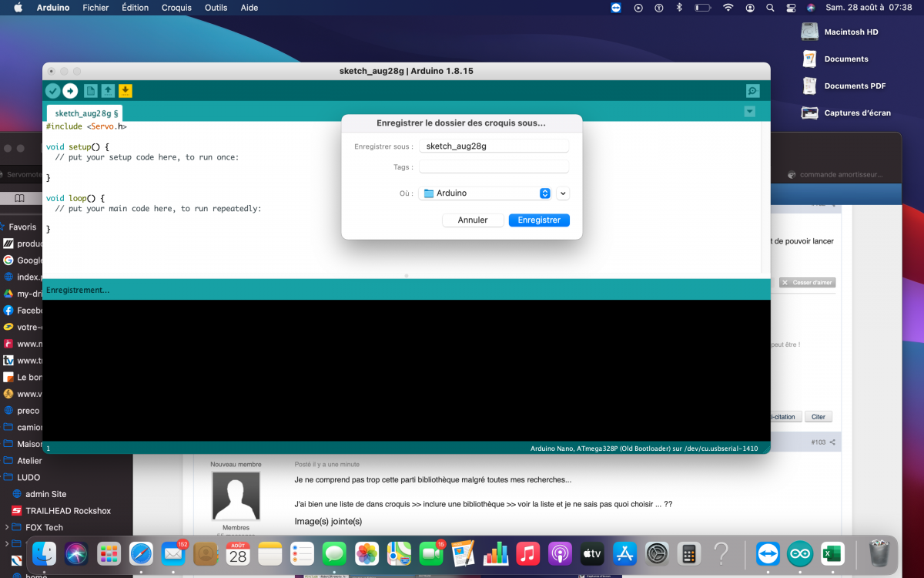
Task: Click the Favoris heading in Safari sidebar
Action: click(22, 227)
